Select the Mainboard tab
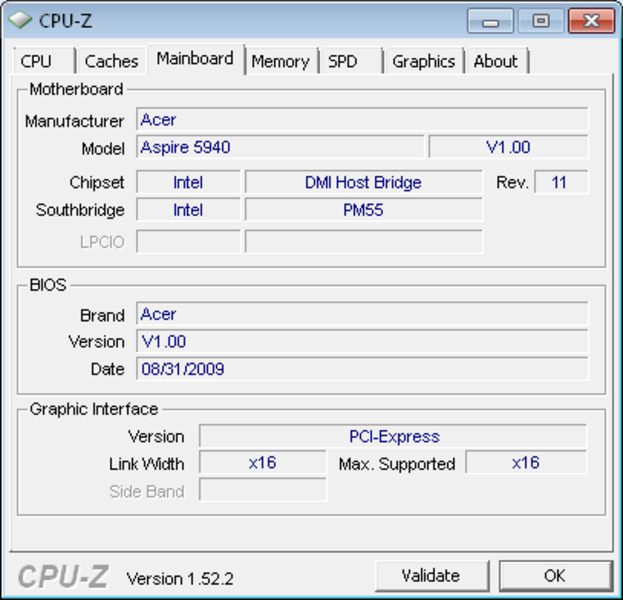Image resolution: width=623 pixels, height=600 pixels. tap(195, 59)
